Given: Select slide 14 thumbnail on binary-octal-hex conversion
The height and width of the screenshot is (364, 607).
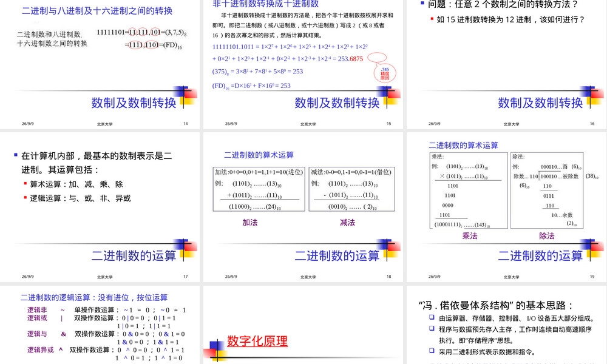Looking at the screenshot, I should click(100, 64).
